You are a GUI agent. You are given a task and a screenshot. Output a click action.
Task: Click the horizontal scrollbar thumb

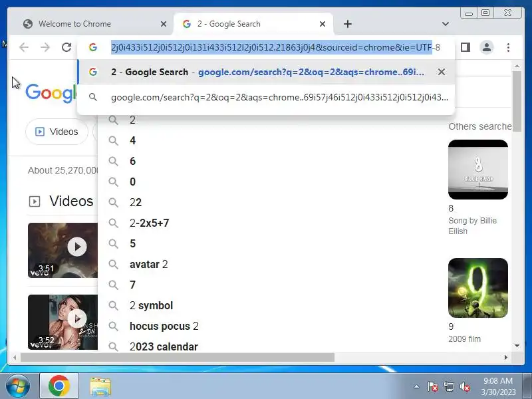[178, 357]
